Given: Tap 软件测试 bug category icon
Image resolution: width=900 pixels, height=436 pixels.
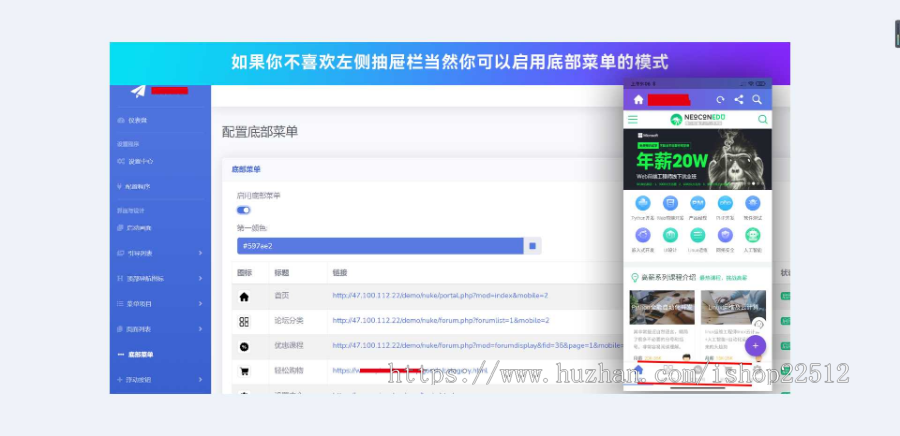Looking at the screenshot, I should tap(752, 203).
